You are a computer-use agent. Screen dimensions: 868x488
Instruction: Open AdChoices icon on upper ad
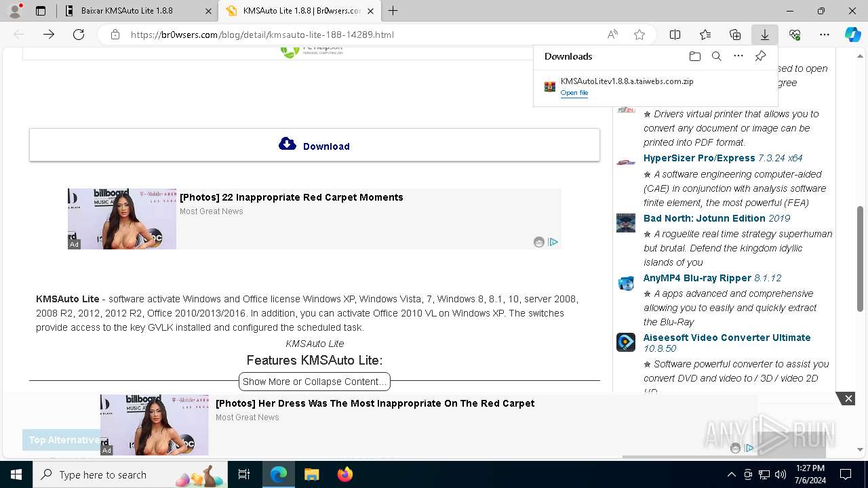click(553, 242)
